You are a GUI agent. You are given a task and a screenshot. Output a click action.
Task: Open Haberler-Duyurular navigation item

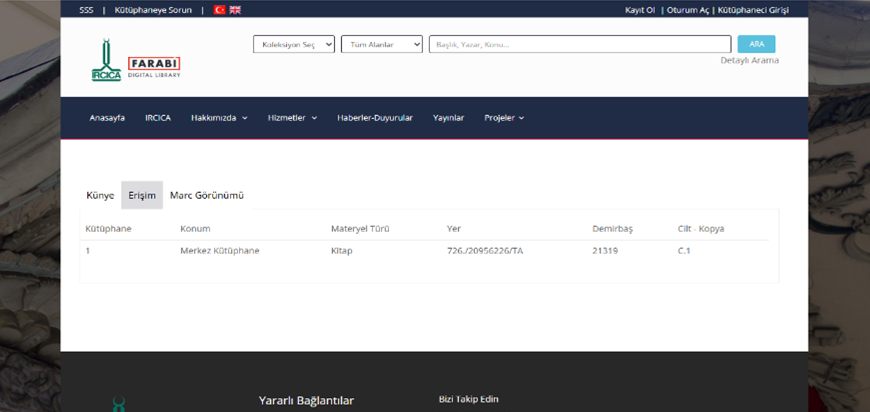tap(375, 118)
